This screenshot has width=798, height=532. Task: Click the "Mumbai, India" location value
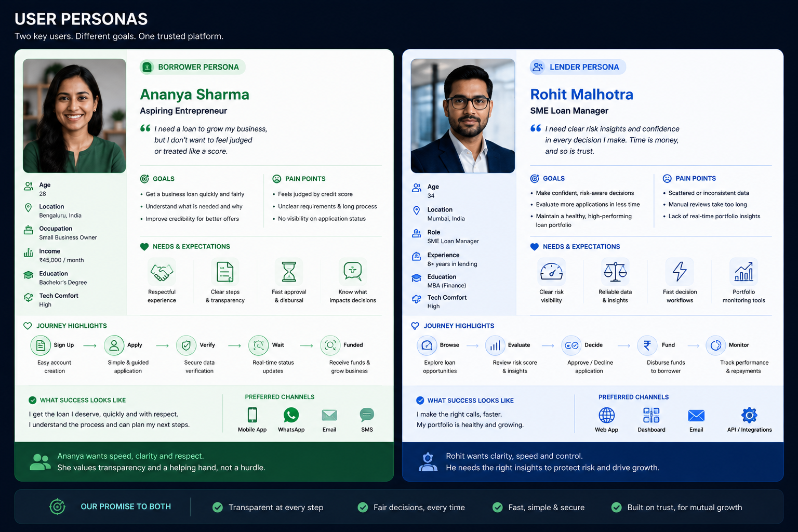(x=446, y=219)
